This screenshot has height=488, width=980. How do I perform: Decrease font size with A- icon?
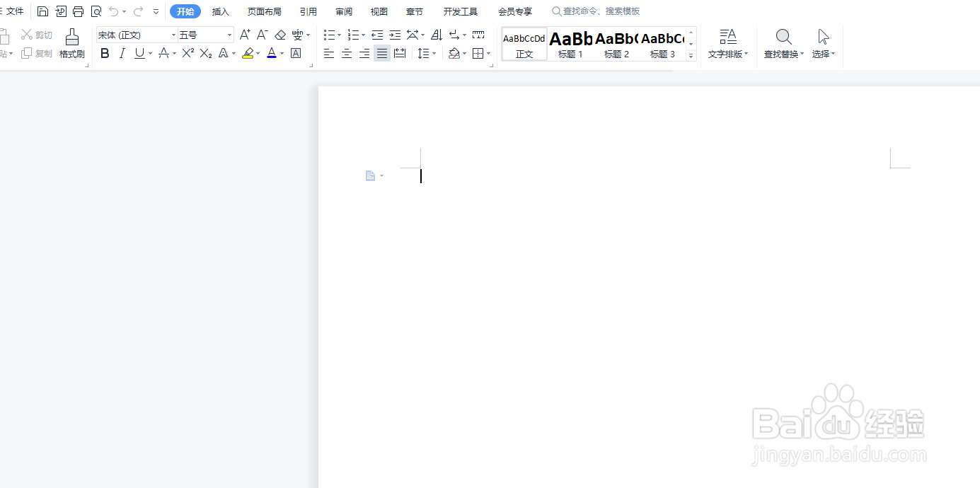coord(262,35)
